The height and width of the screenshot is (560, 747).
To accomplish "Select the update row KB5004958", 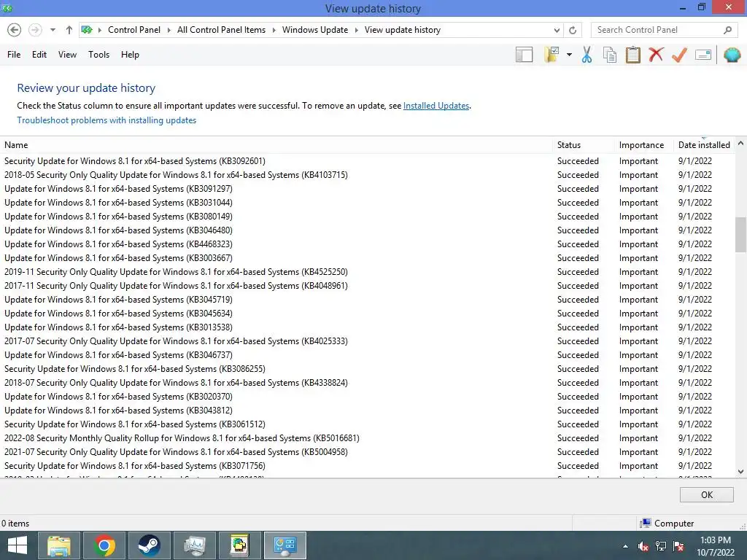I will tap(367, 452).
